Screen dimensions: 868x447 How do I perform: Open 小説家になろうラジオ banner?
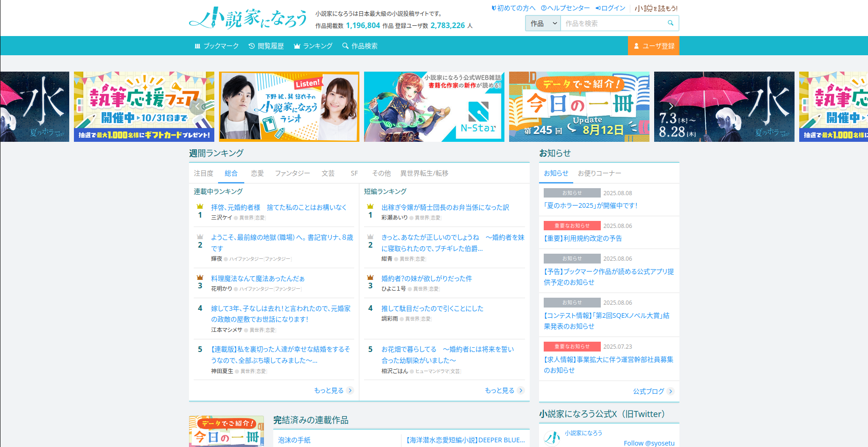point(289,107)
